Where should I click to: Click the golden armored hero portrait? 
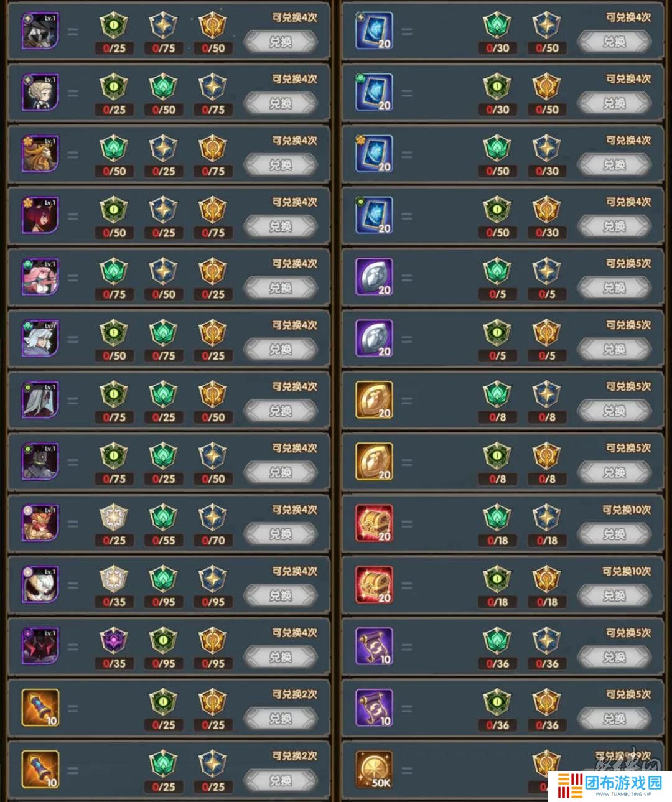[40, 523]
